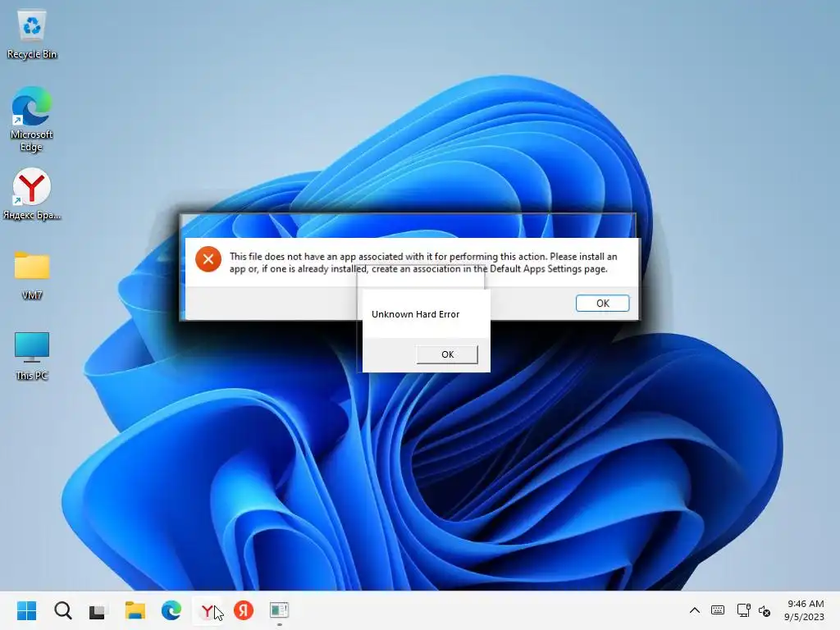Launch Microsoft Edge from the taskbar
Image resolution: width=840 pixels, height=630 pixels.
171,610
